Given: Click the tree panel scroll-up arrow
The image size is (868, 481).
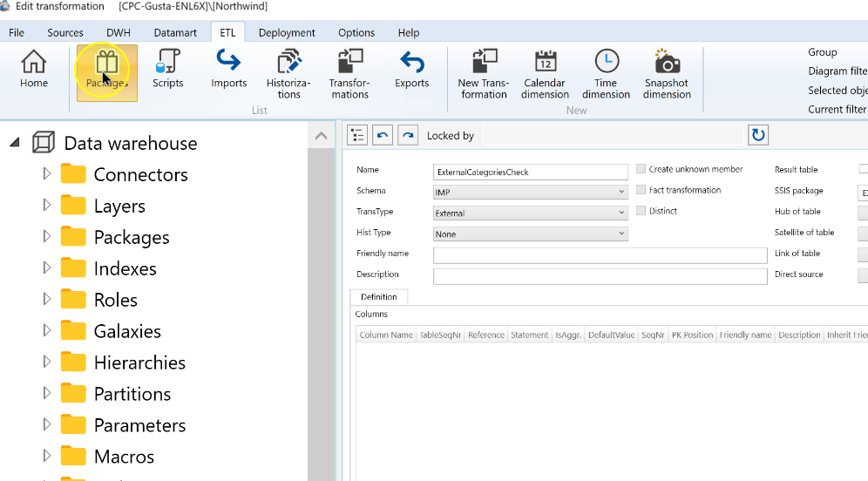Looking at the screenshot, I should pyautogui.click(x=321, y=136).
